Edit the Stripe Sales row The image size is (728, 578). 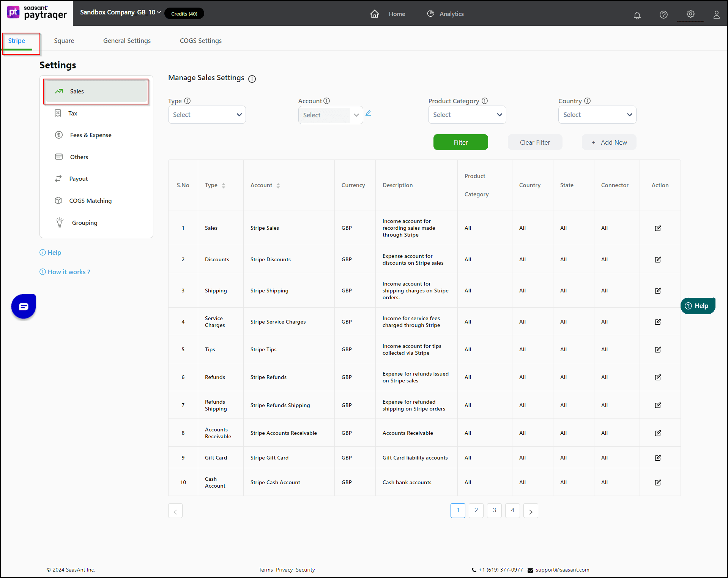coord(658,228)
